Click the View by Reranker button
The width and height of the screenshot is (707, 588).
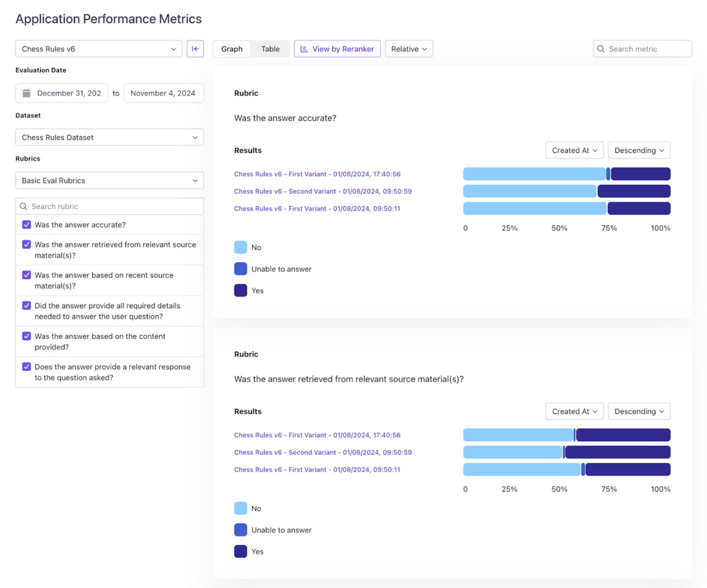point(337,49)
